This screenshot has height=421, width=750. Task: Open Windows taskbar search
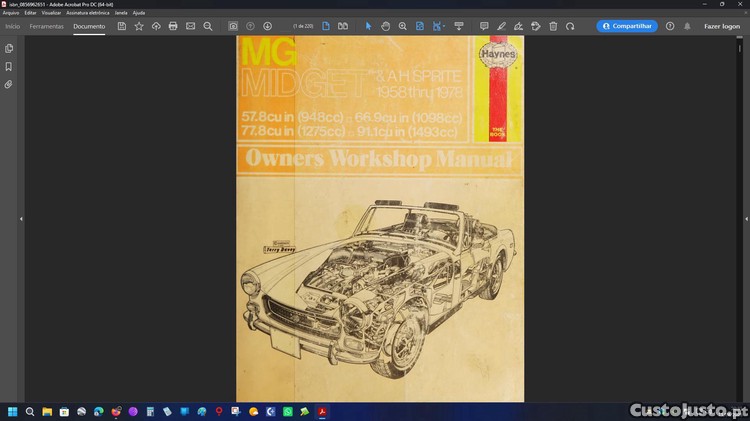point(30,411)
